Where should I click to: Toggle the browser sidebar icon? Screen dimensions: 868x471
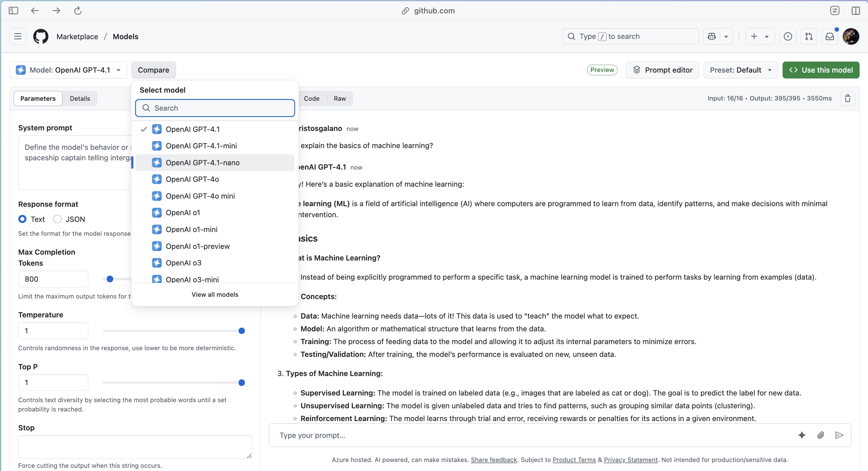point(13,11)
